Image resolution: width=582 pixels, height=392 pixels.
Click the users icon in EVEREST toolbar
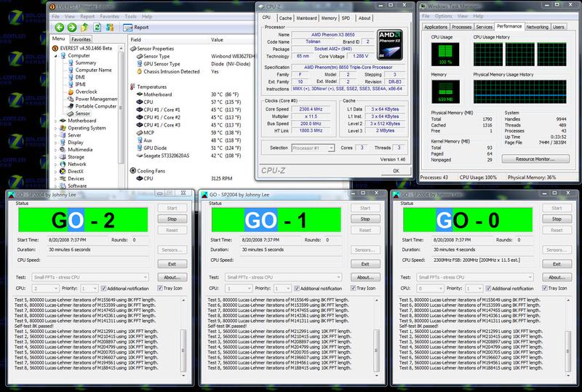(110, 27)
